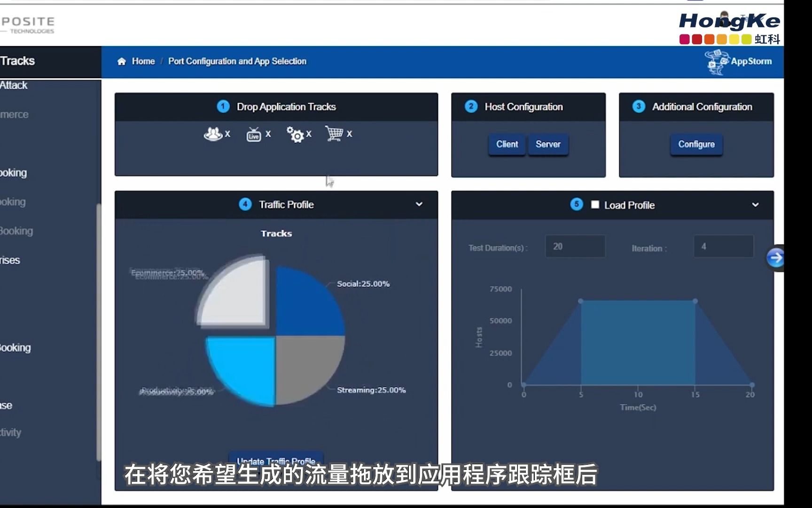The image size is (812, 508).
Task: Click the Home breadcrumb house icon
Action: tap(121, 61)
